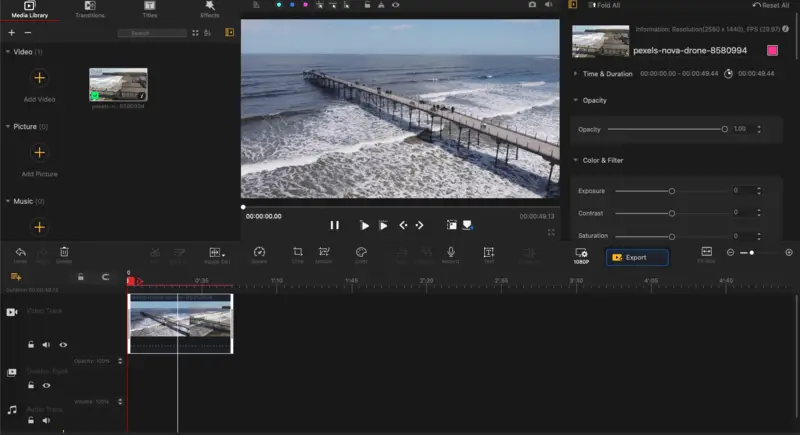The image size is (800, 435).
Task: Mute the Audio Track speaker
Action: tap(46, 420)
